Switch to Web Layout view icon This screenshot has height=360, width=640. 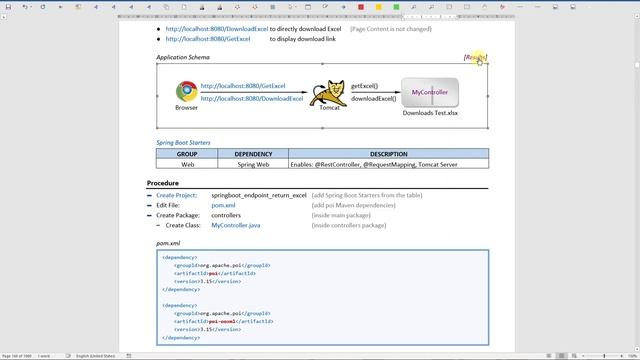574,356
